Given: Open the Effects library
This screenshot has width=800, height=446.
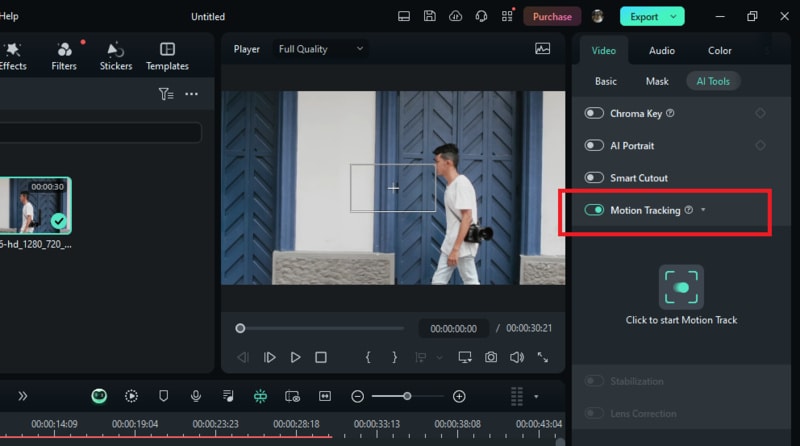Looking at the screenshot, I should [x=12, y=56].
